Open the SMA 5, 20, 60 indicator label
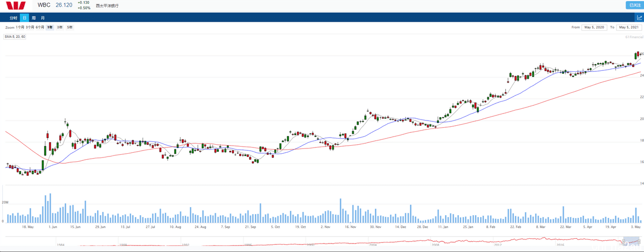The width and height of the screenshot is (644, 252). pyautogui.click(x=15, y=36)
